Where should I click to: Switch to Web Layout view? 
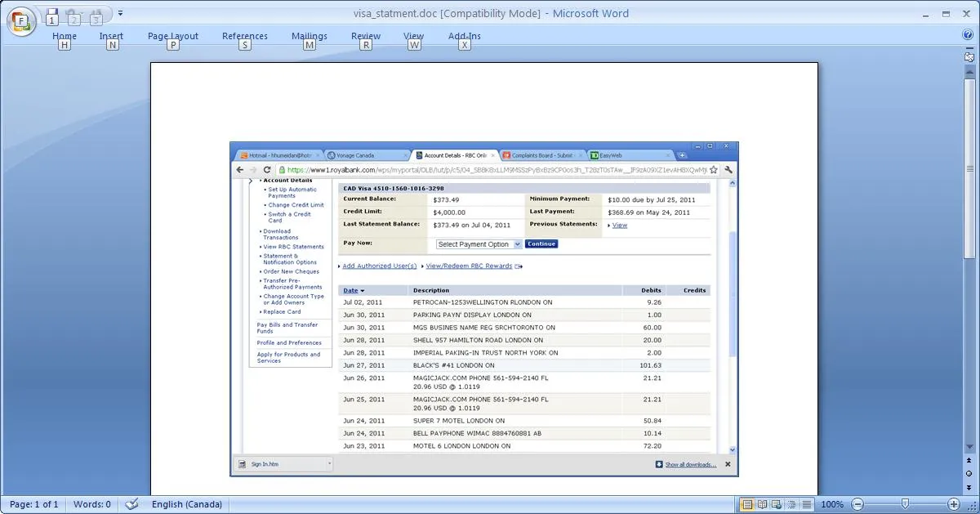click(x=777, y=504)
